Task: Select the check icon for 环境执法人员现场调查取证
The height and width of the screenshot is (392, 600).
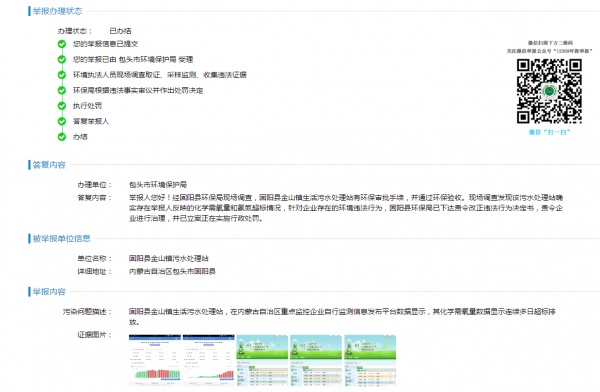Action: pos(62,75)
